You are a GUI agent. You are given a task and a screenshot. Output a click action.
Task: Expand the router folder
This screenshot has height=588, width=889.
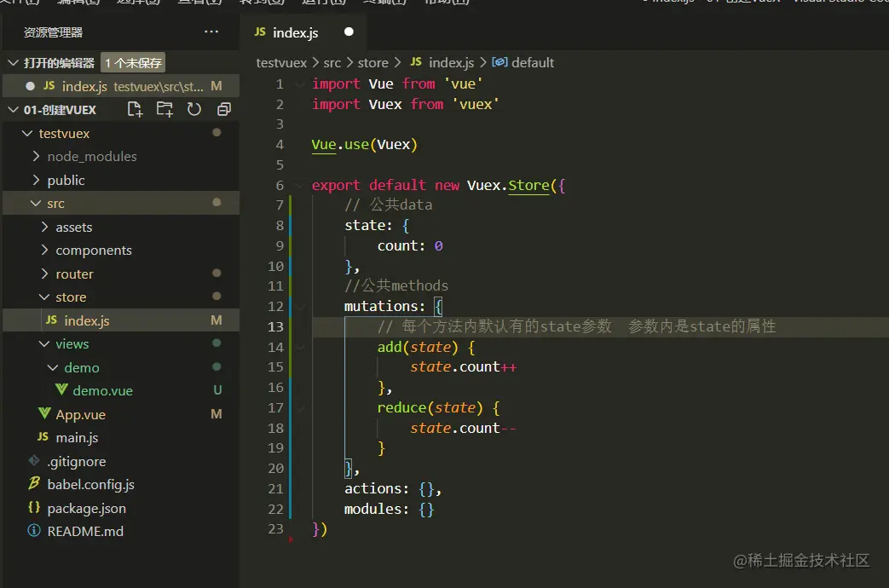point(44,274)
